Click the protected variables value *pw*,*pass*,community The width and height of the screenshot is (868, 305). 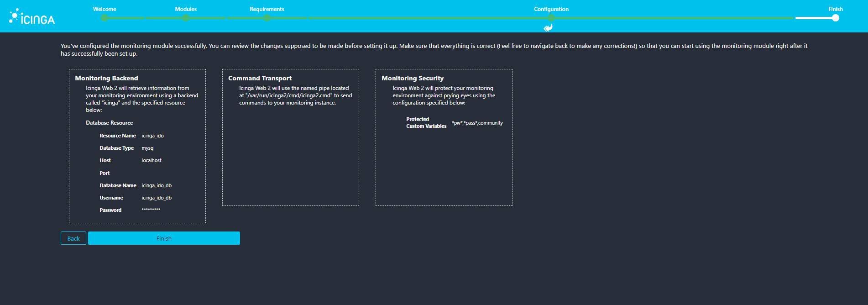pos(477,123)
